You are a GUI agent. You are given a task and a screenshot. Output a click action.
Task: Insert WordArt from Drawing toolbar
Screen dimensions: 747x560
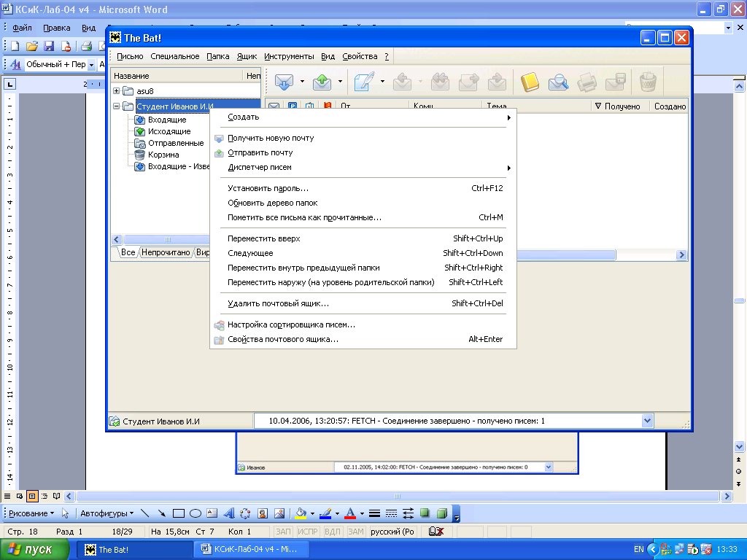point(229,513)
